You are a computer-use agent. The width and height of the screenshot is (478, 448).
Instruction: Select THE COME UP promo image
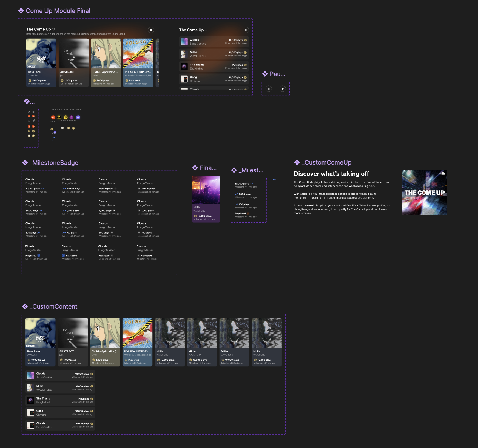(x=425, y=193)
